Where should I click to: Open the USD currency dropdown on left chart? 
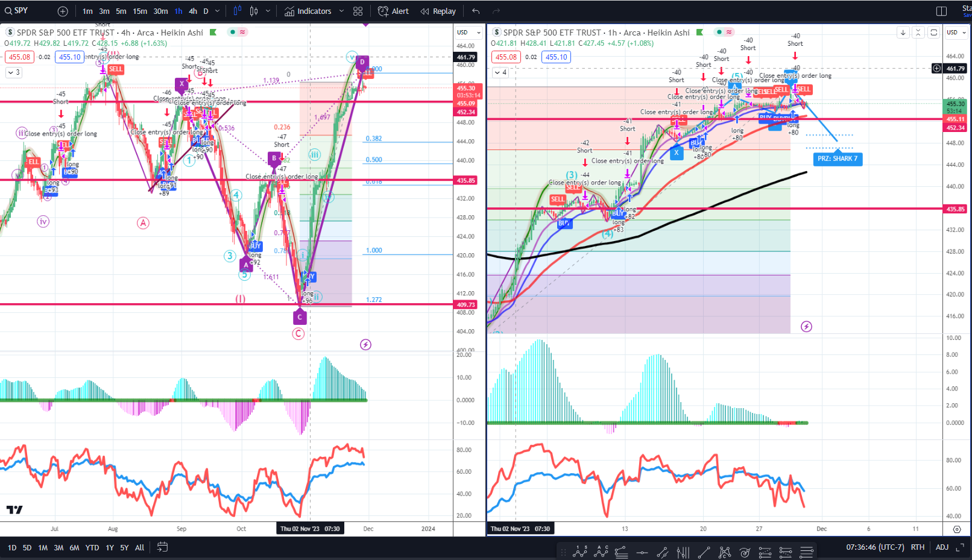tap(469, 33)
